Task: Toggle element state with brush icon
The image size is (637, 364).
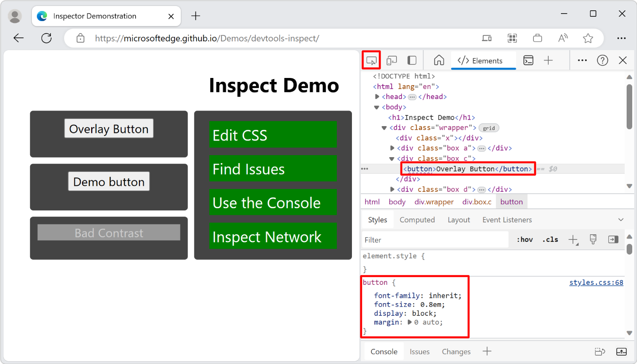Action: coord(593,239)
